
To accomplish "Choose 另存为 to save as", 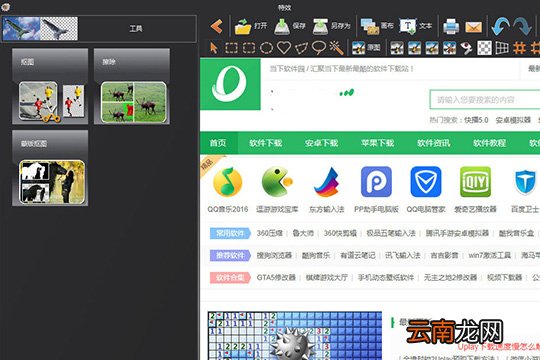I will (x=331, y=26).
